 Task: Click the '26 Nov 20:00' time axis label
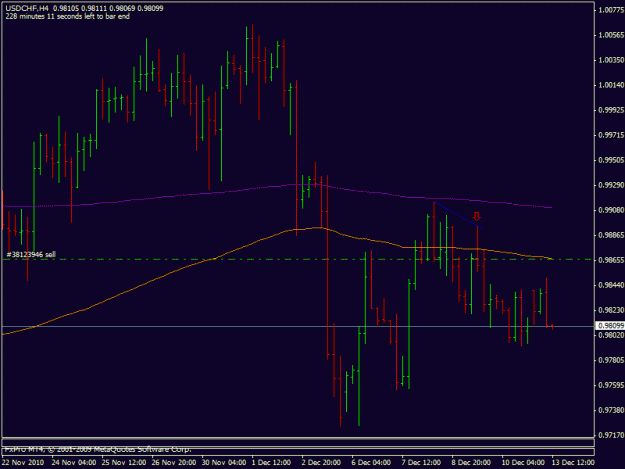(x=174, y=462)
